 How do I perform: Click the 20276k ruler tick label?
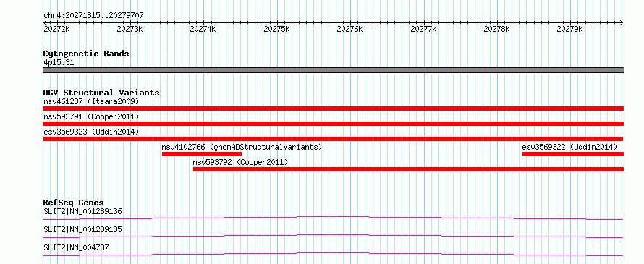(x=349, y=29)
